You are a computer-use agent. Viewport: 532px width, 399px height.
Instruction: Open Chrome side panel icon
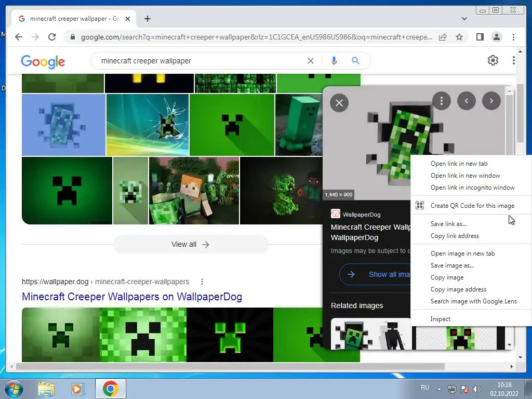480,37
